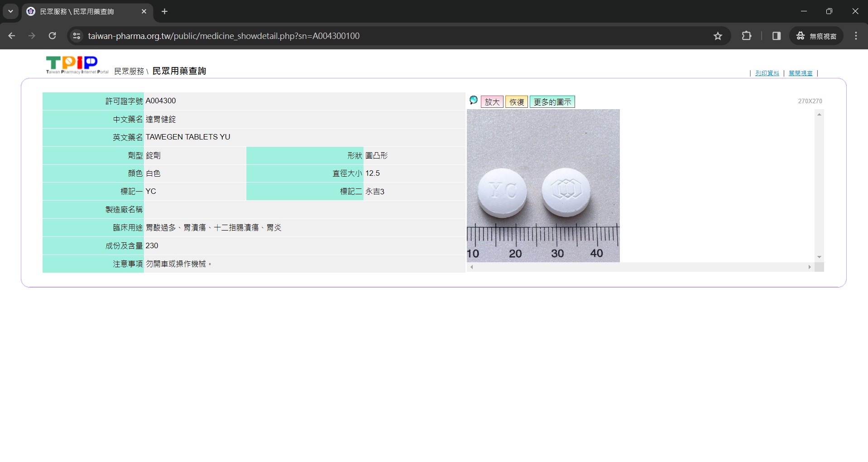Click the 列印資料 link
The height and width of the screenshot is (462, 868).
[767, 73]
